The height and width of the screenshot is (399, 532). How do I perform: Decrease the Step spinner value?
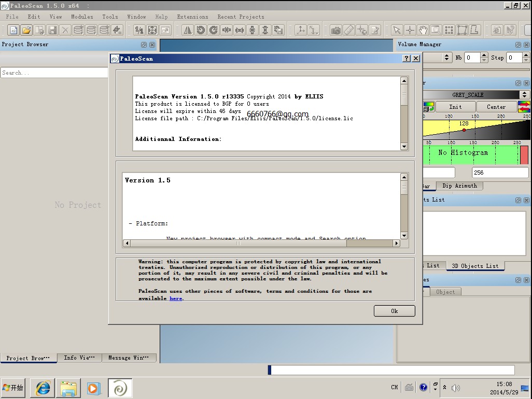(526, 60)
